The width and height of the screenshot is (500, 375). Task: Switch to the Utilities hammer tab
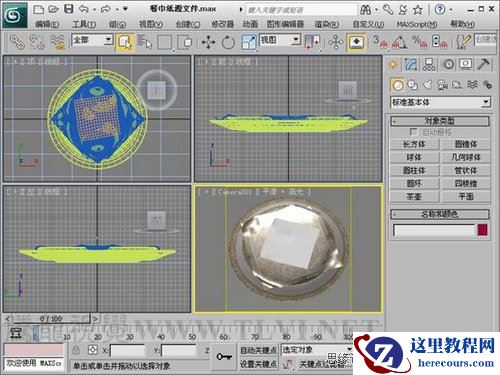point(483,64)
